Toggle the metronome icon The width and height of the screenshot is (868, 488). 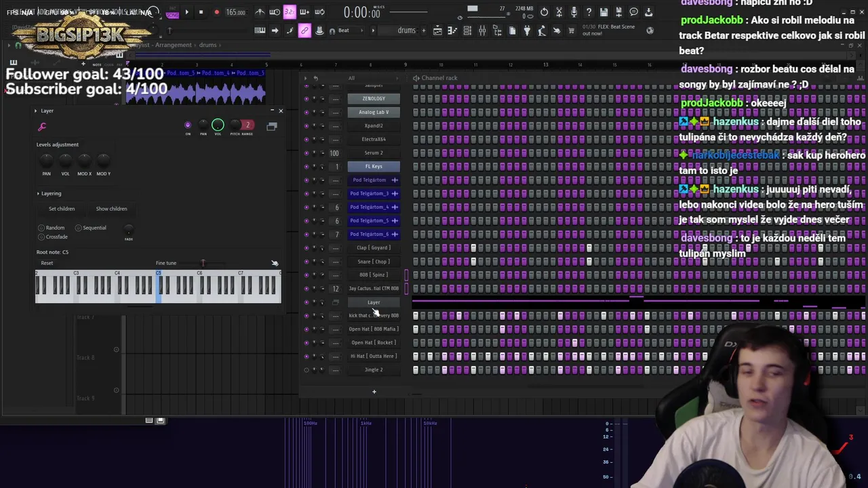260,12
